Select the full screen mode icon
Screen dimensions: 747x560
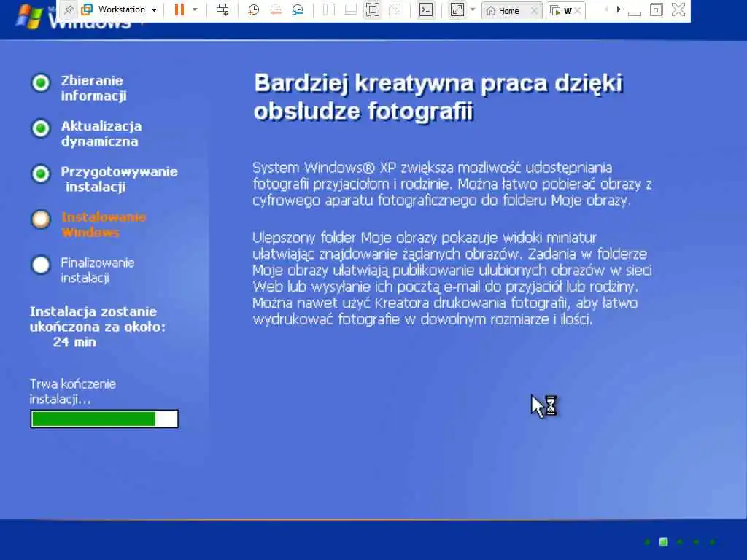coord(373,10)
